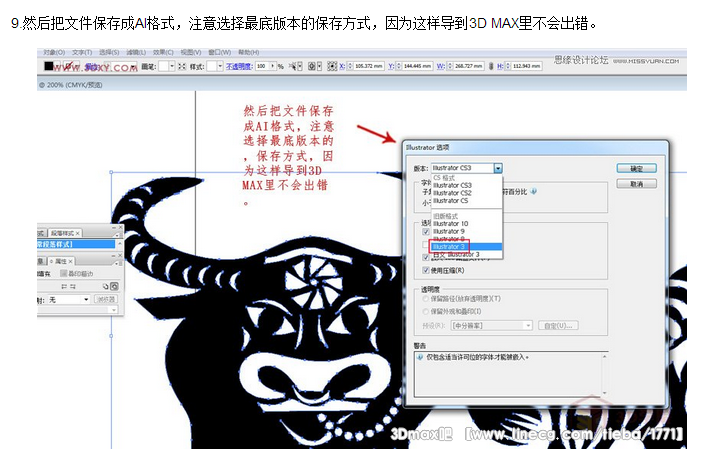Click the Y: coordinate link
The width and height of the screenshot is (712, 451).
tap(391, 66)
